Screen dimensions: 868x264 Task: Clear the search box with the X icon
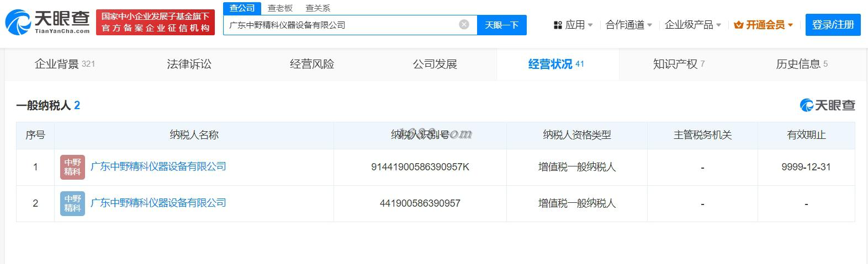pyautogui.click(x=464, y=25)
